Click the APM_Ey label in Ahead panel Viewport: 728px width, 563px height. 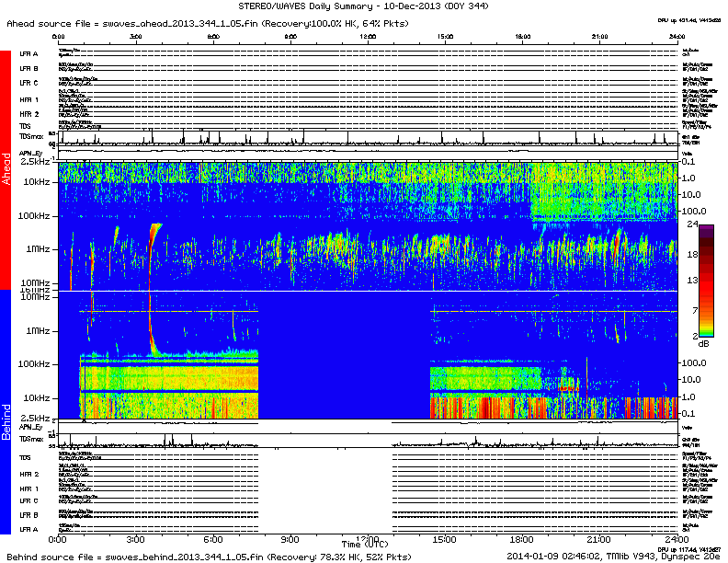click(x=31, y=153)
